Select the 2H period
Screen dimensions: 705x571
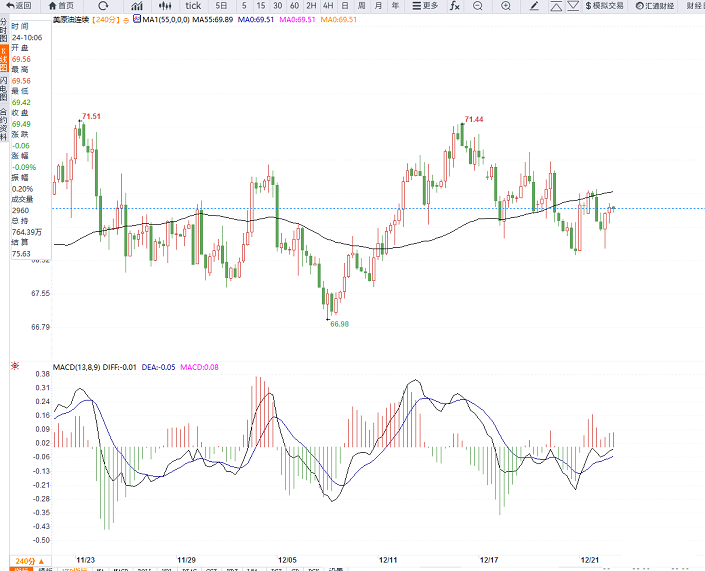(x=311, y=6)
